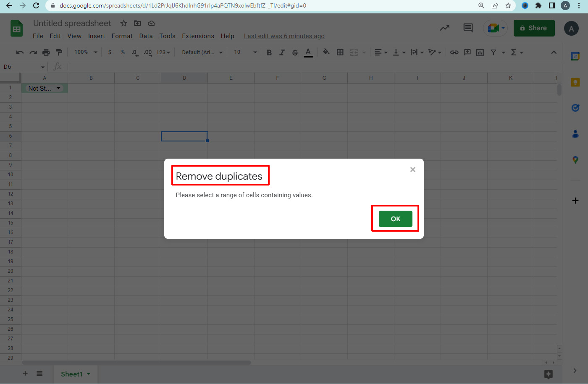This screenshot has width=588, height=384.
Task: Expand the zoom level dropdown
Action: 86,52
